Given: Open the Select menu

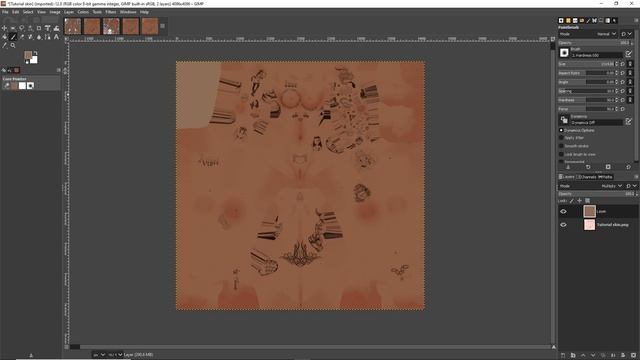Looking at the screenshot, I should [x=28, y=12].
